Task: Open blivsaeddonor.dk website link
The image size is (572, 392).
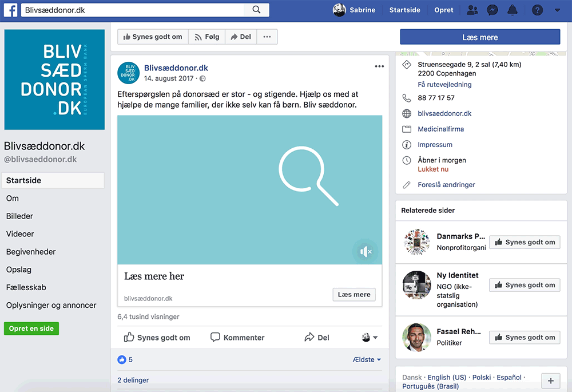Action: [x=444, y=113]
